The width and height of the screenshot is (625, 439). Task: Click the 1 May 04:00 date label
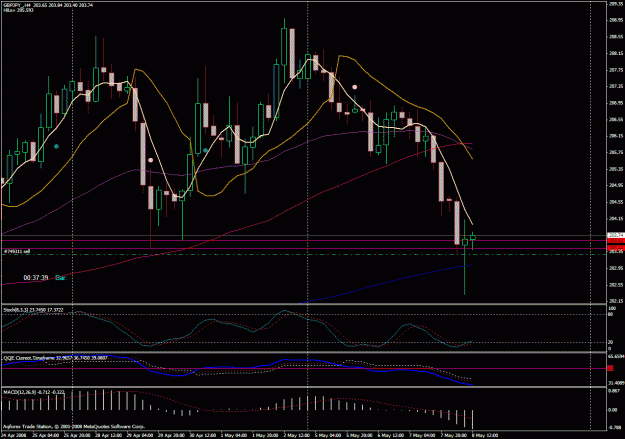tap(233, 435)
